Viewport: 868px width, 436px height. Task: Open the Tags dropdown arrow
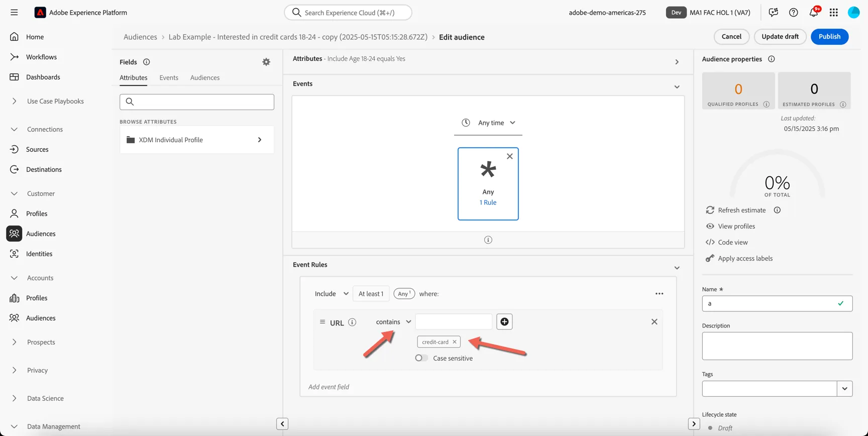point(844,389)
